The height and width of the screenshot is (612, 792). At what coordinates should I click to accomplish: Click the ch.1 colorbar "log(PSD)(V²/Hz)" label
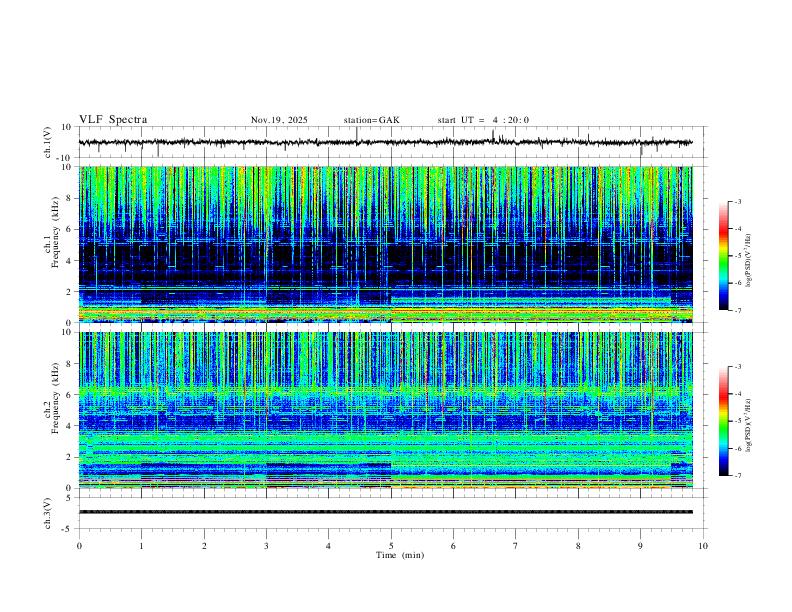[x=748, y=260]
